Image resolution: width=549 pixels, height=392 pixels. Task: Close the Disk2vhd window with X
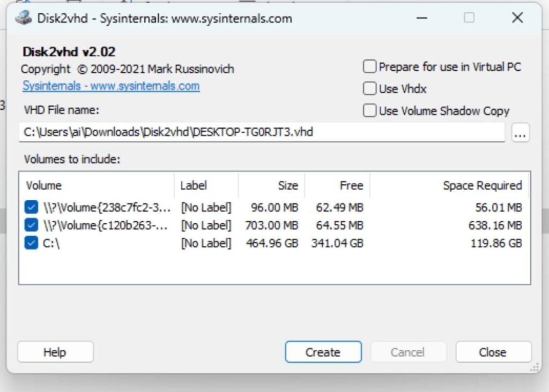pos(517,18)
